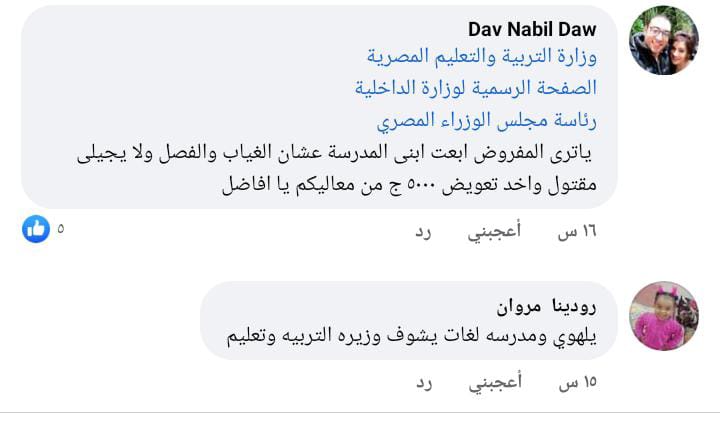Open رودينا مروان's profile picture
Viewport: 720px width, 423px height.
[x=663, y=315]
